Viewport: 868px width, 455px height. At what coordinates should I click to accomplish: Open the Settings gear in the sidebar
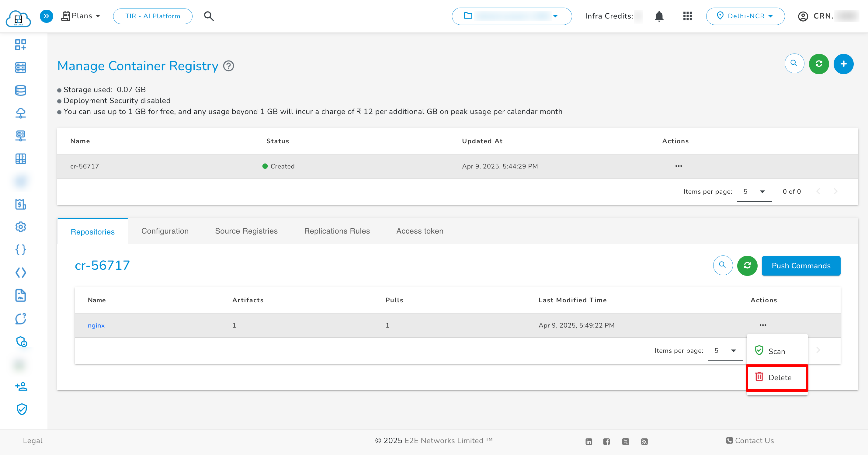point(20,227)
